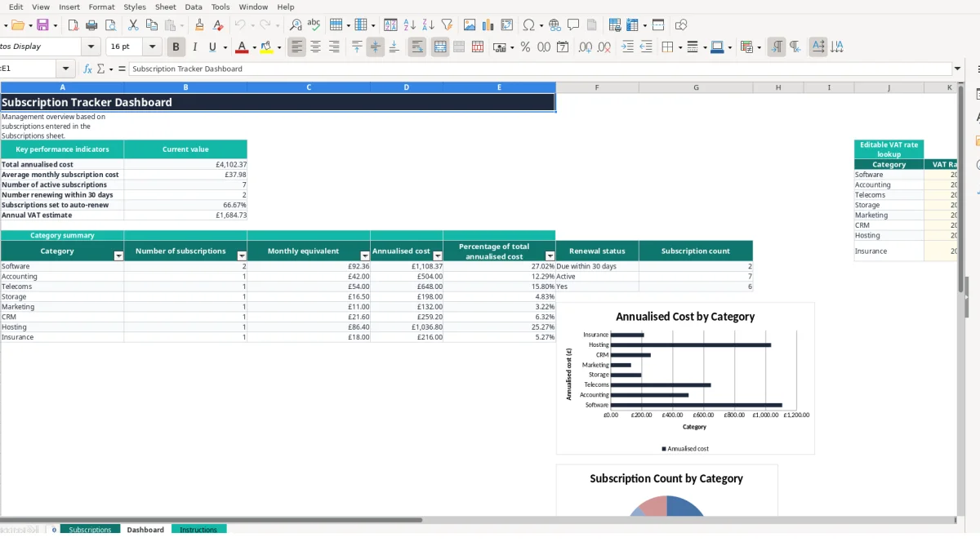Screen dimensions: 980x551
Task: Click the Insert Hyperlink icon
Action: [x=555, y=25]
